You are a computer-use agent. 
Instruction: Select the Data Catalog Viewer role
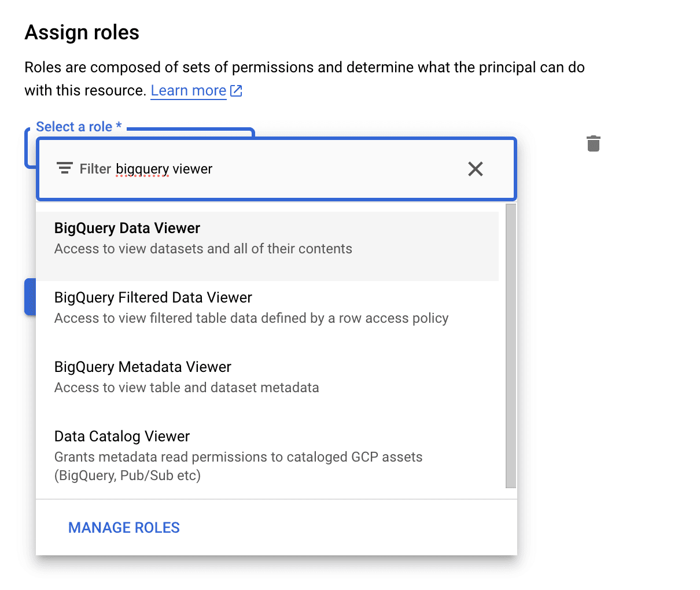pos(122,437)
